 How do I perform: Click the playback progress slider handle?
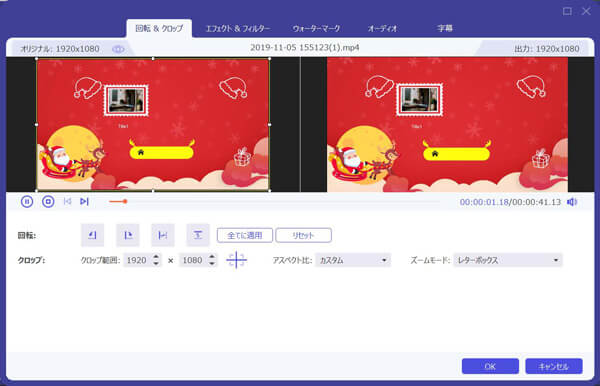pos(125,201)
